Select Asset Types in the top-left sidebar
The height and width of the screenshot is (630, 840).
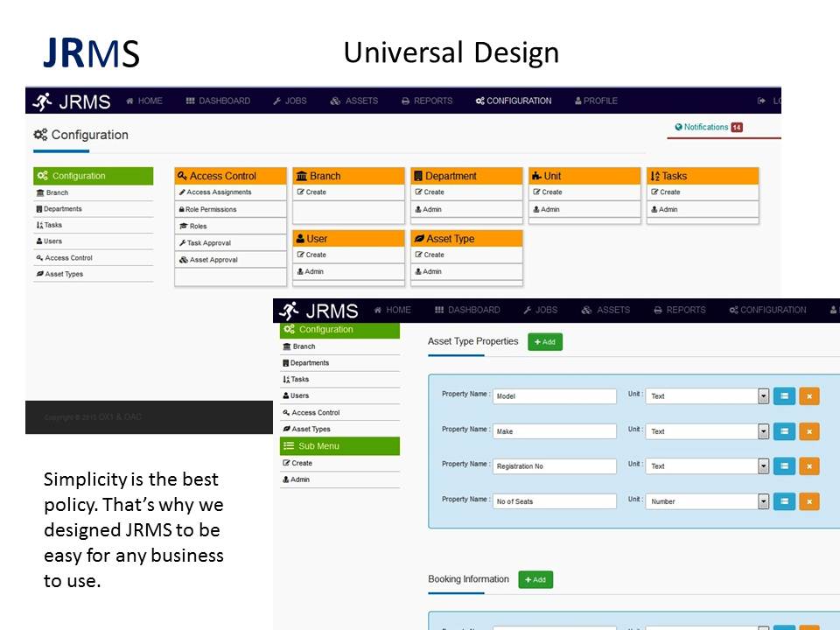[x=94, y=274]
